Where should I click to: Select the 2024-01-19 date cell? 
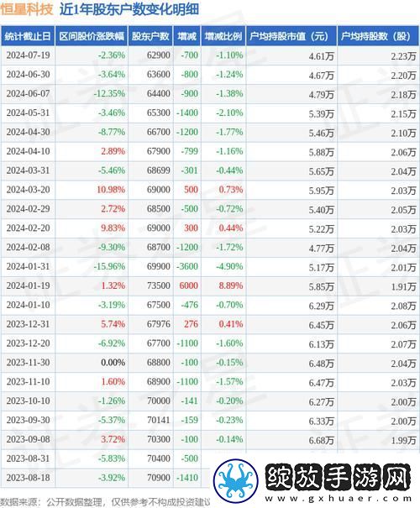point(29,285)
